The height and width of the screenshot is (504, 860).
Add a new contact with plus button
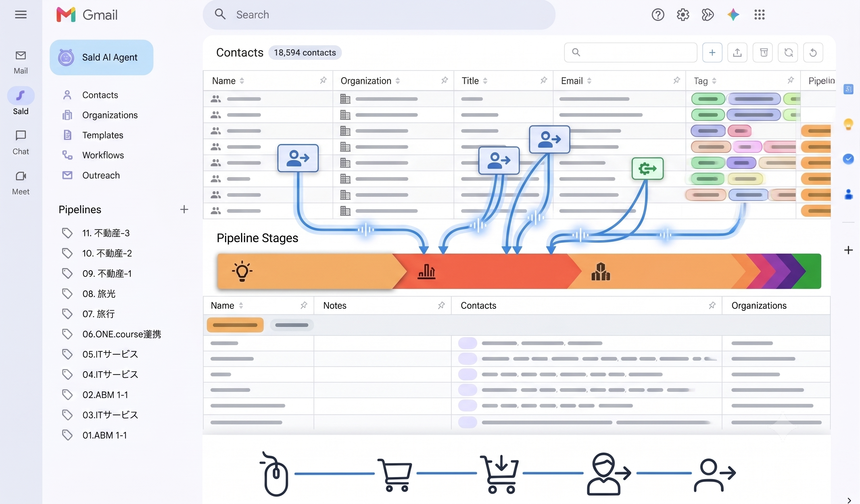(x=712, y=52)
